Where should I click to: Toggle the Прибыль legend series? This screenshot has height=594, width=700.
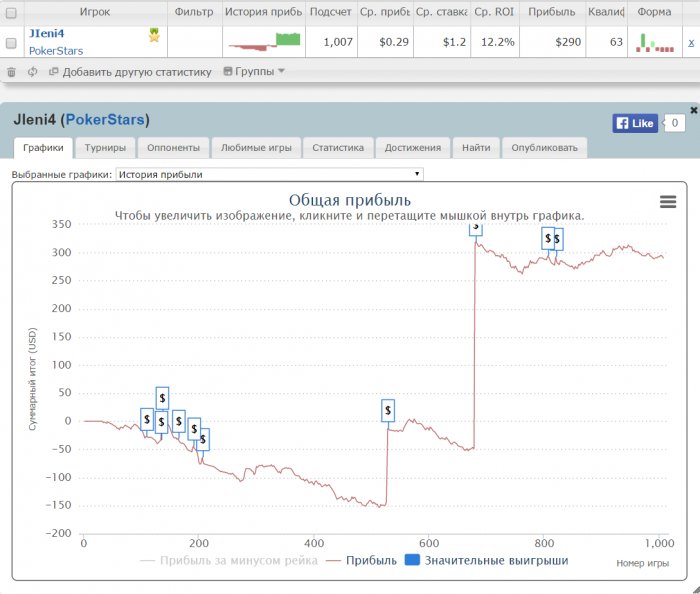361,561
